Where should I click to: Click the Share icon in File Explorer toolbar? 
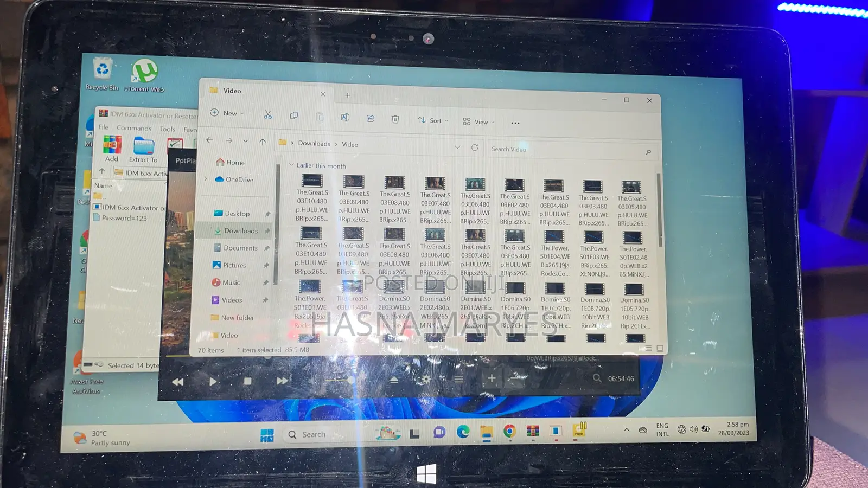click(x=371, y=118)
